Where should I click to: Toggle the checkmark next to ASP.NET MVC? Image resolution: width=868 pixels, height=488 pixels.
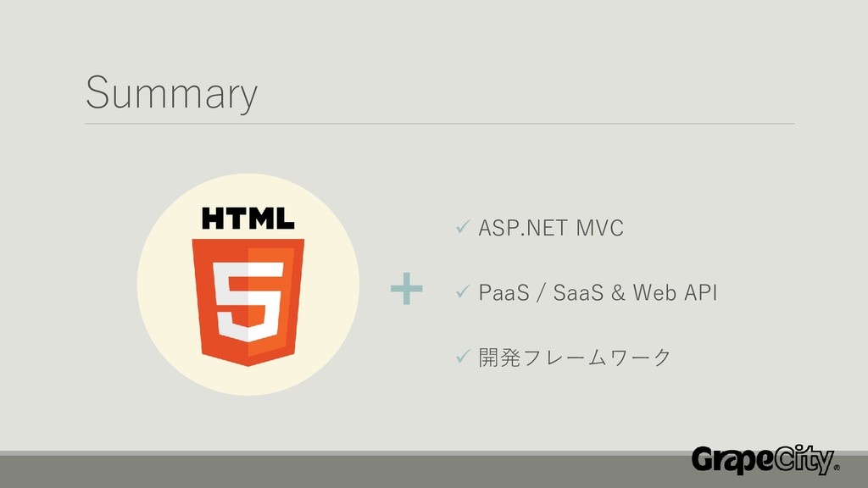(x=463, y=226)
